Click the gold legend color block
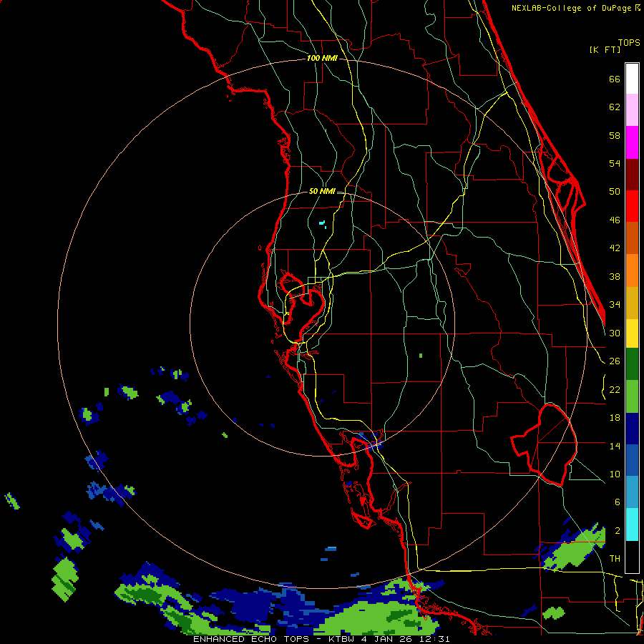The image size is (644, 644). click(x=632, y=303)
